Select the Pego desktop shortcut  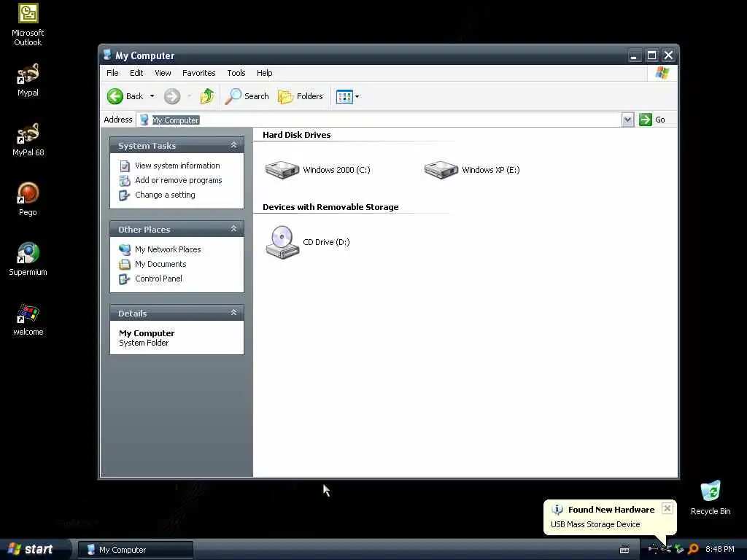click(x=28, y=200)
